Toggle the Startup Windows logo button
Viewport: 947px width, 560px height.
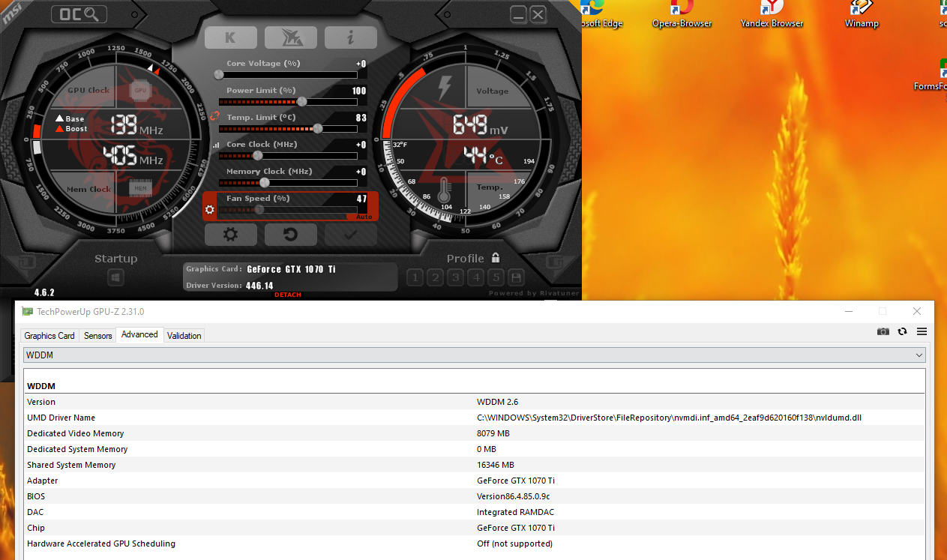pyautogui.click(x=115, y=277)
